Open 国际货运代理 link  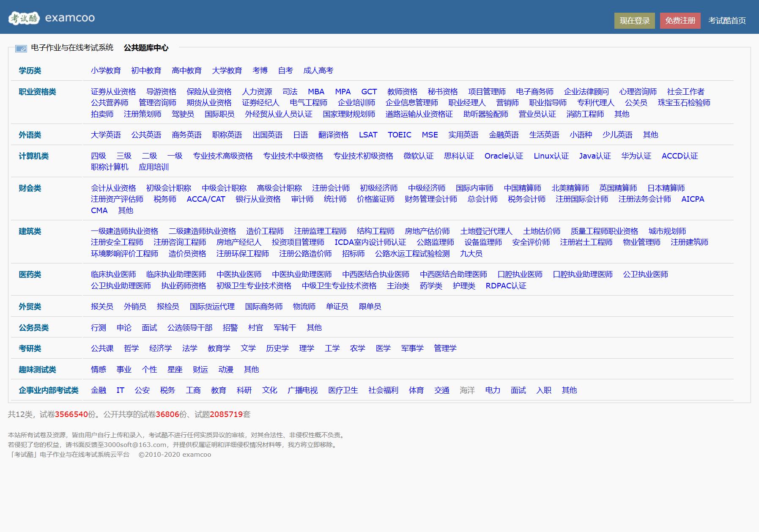212,307
